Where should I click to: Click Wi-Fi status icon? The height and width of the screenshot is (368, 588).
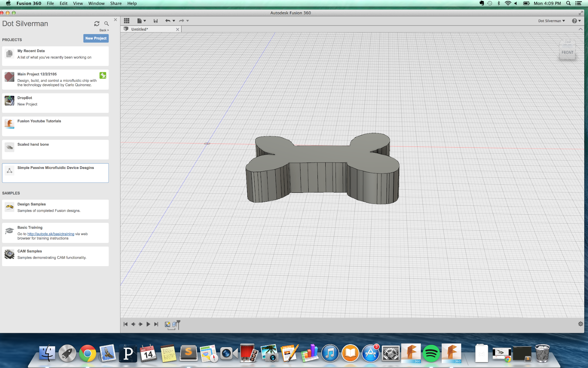pos(508,3)
